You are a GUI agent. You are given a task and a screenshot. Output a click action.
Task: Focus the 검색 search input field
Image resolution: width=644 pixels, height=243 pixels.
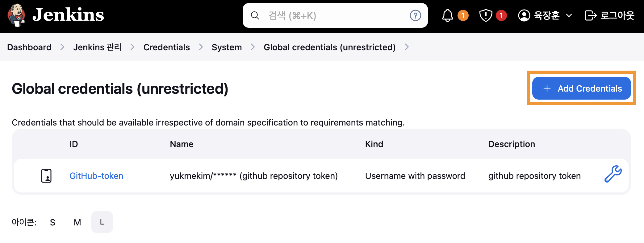(x=333, y=15)
